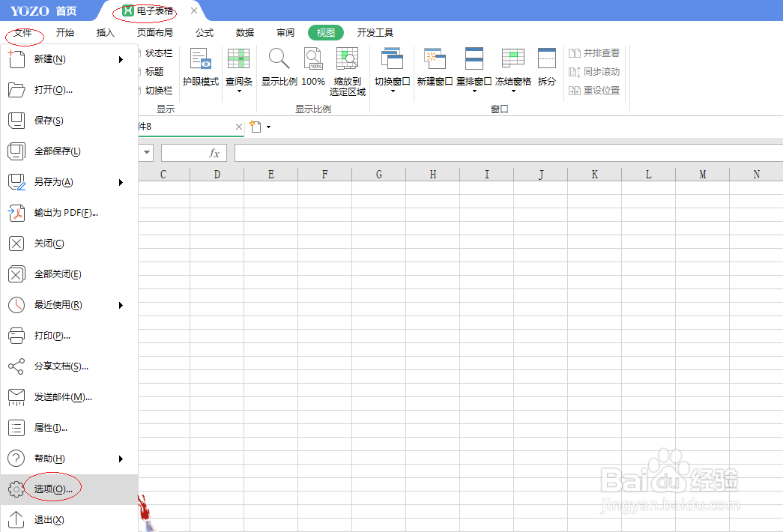Click into the formula bar input
The height and width of the screenshot is (532, 783).
508,153
